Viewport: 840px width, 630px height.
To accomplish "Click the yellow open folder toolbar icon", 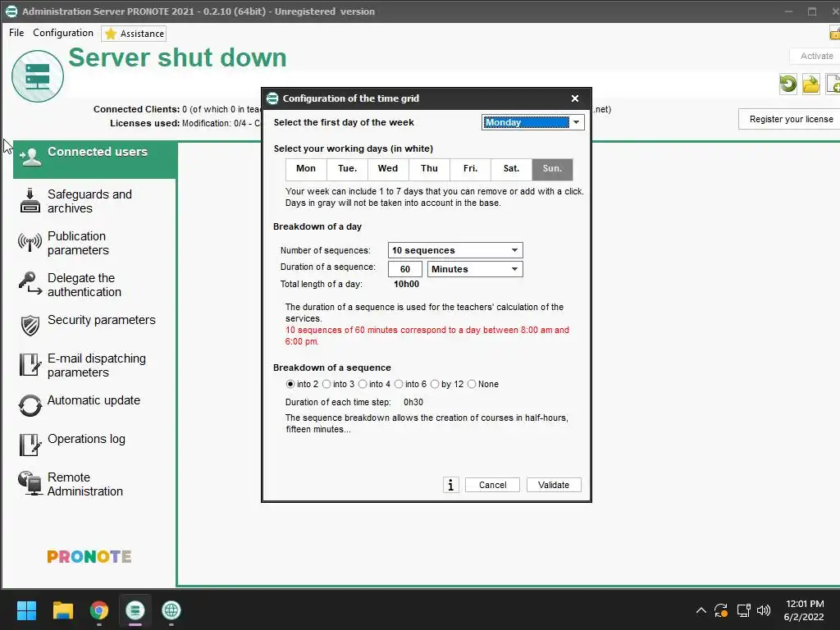I will coord(811,84).
